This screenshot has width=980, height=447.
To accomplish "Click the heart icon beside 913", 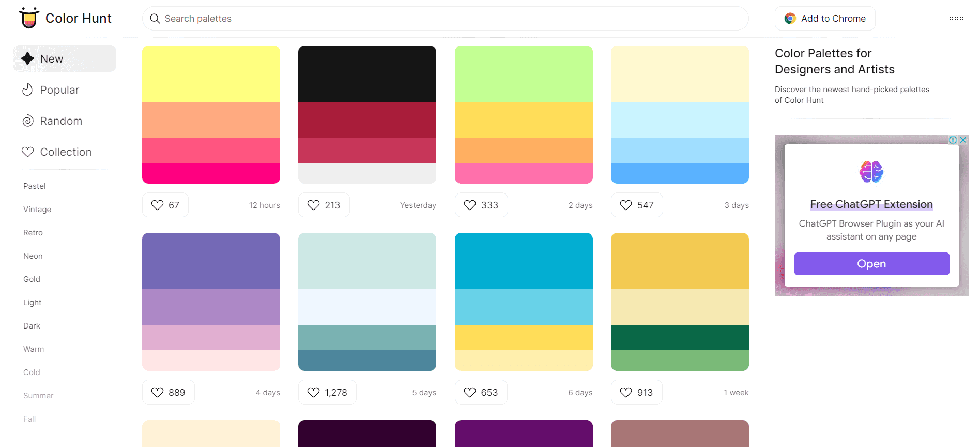I will pos(626,392).
